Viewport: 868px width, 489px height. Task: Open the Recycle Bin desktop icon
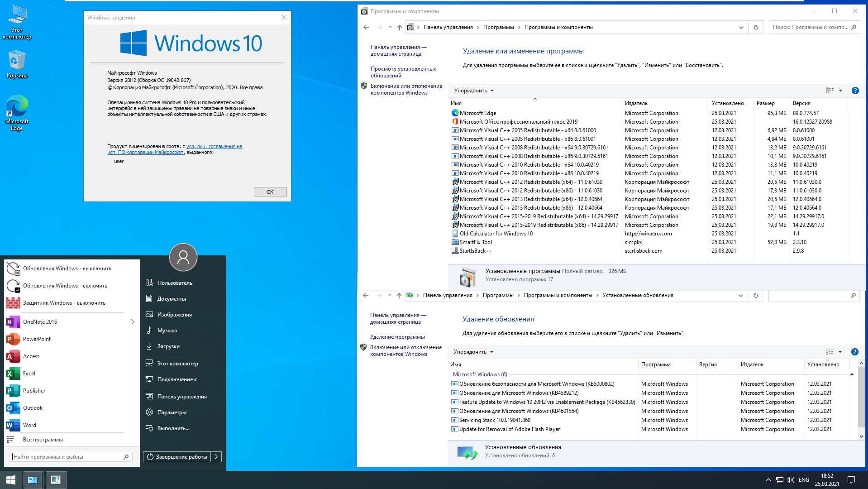click(x=17, y=64)
